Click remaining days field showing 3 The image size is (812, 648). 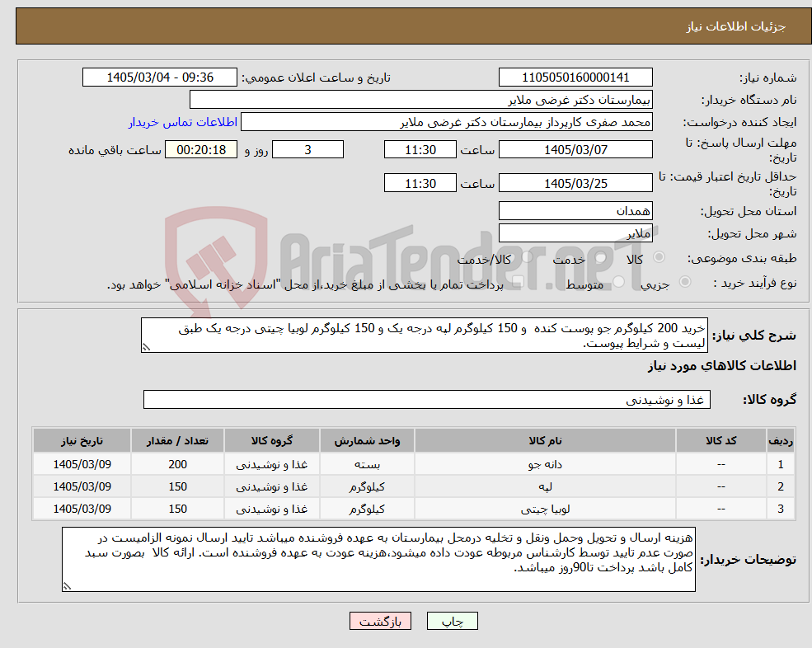307,150
